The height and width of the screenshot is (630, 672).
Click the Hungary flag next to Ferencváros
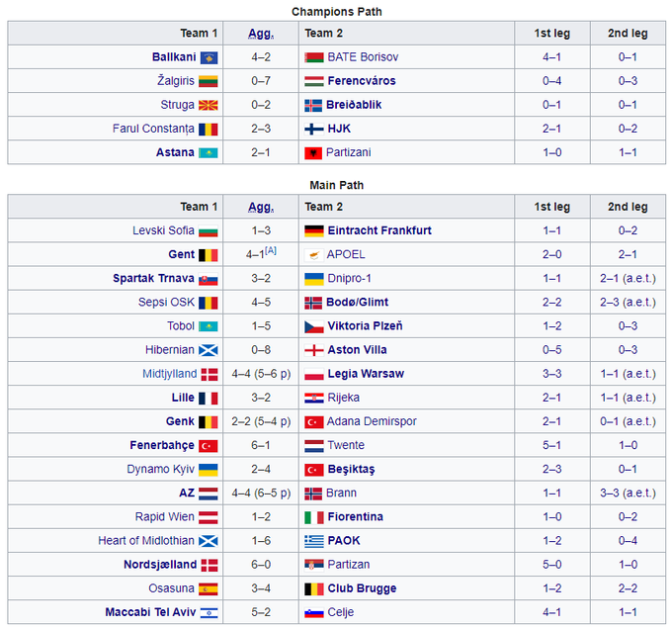point(313,81)
